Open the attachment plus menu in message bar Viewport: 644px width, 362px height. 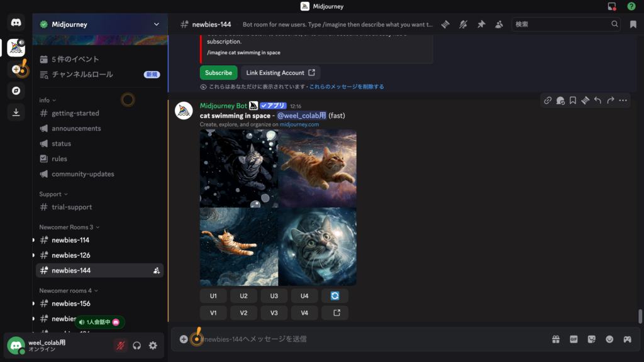pos(184,339)
